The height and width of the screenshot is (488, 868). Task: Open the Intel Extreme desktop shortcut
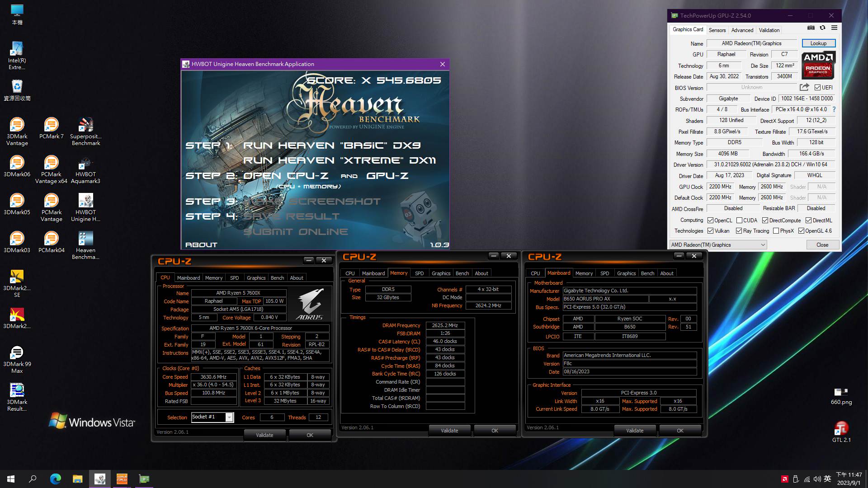17,55
